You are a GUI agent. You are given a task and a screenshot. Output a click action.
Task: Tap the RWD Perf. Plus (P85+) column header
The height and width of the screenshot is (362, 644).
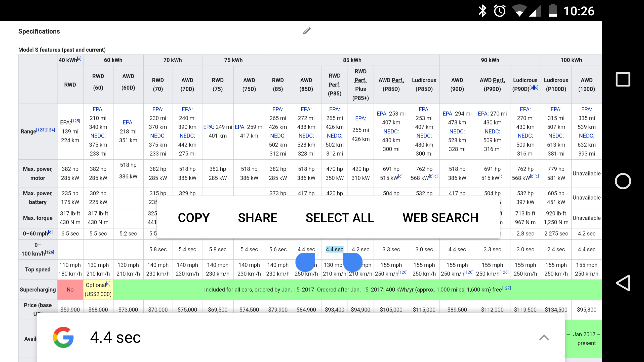(360, 85)
